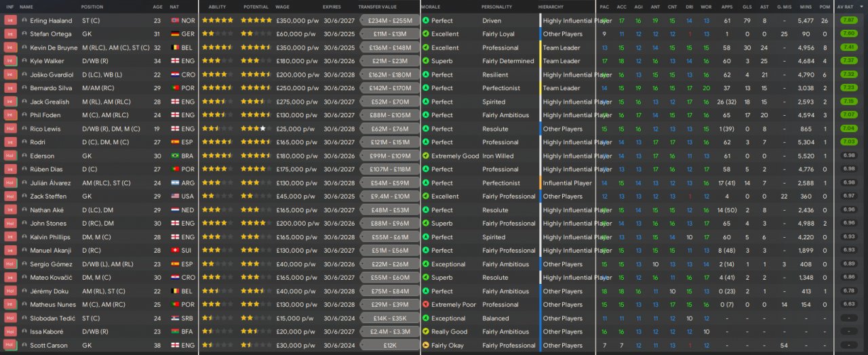This screenshot has height=355, width=868.
Task: Click the 7.87 average rating badge for Haaland
Action: tap(848, 20)
